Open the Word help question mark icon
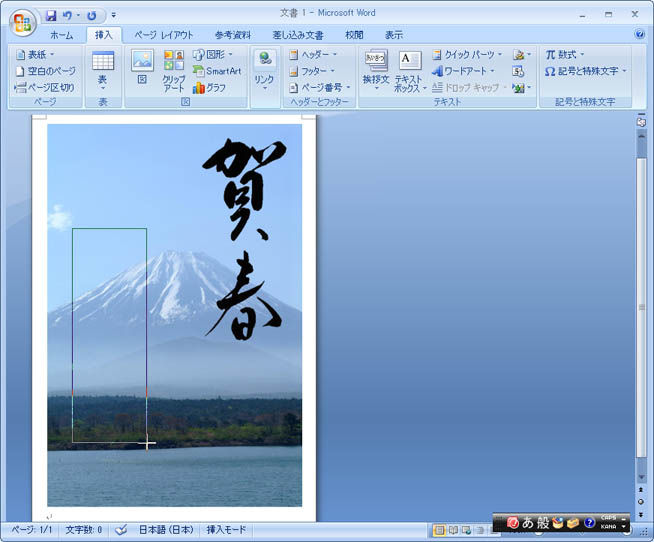This screenshot has width=654, height=542. click(640, 34)
